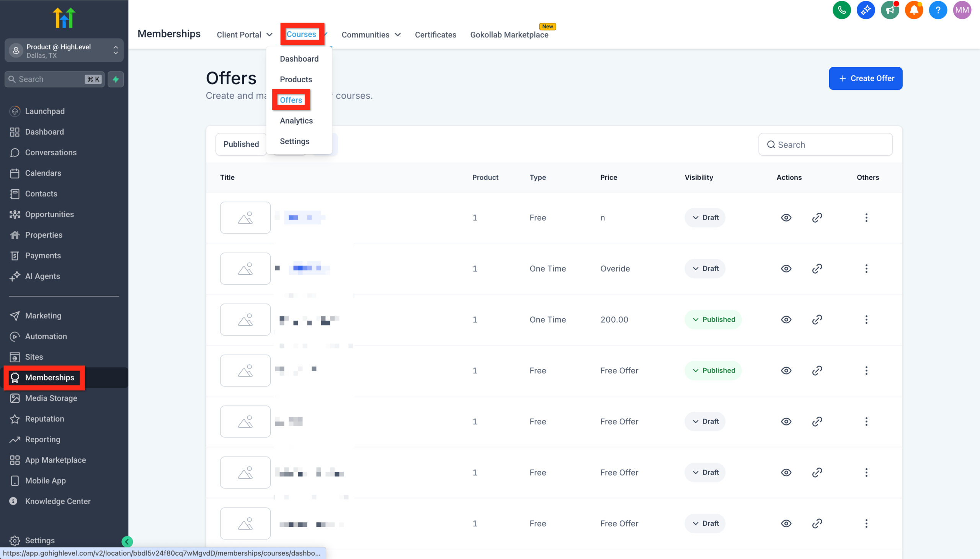Click the AI Agents sidebar icon
Screen dimensions: 980x559
click(x=15, y=276)
